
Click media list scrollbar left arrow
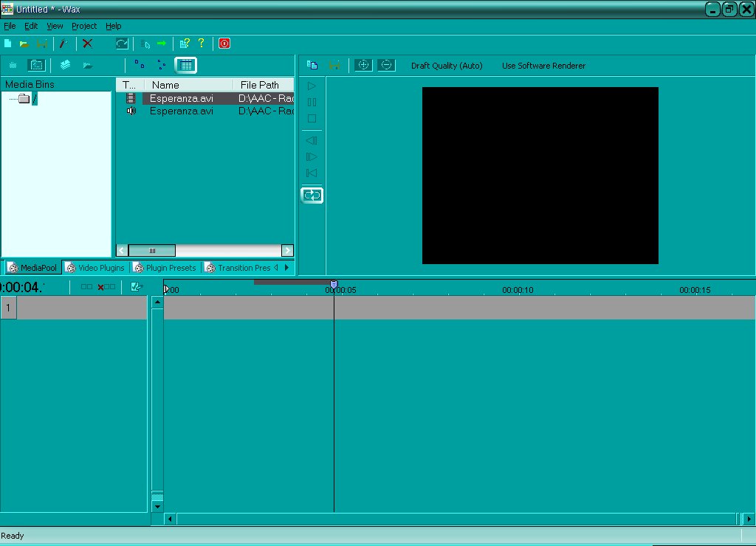(x=122, y=250)
